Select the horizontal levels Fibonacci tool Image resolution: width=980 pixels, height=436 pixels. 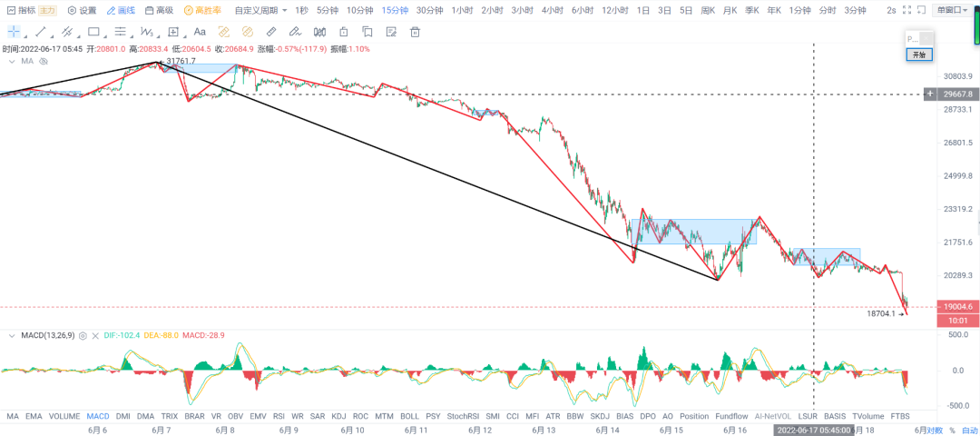point(121,31)
